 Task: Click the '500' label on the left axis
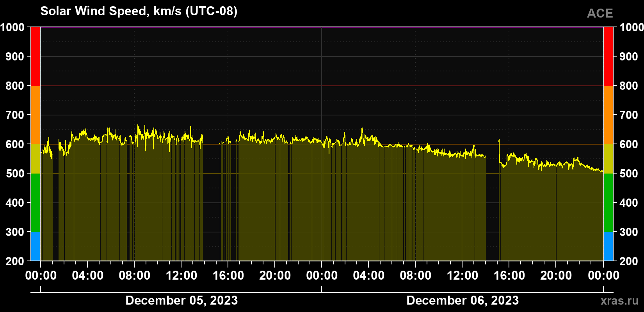(x=15, y=174)
